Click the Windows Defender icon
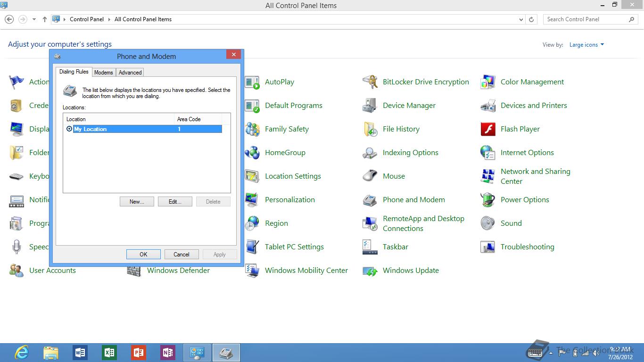 point(135,271)
